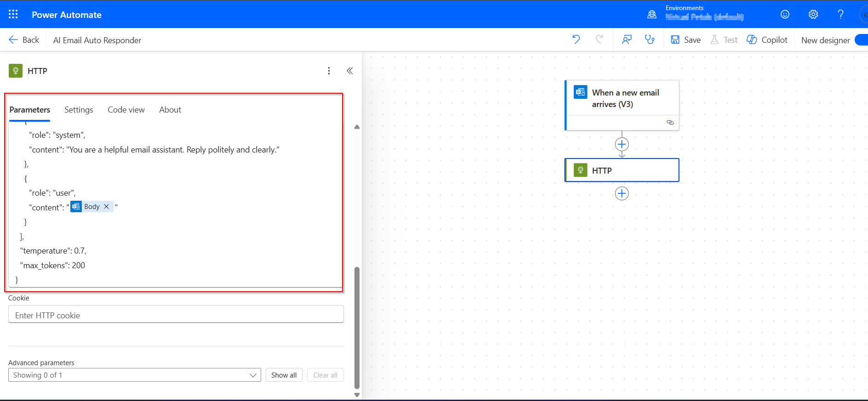This screenshot has height=401, width=868.
Task: Click the Body token in content field
Action: (x=92, y=207)
